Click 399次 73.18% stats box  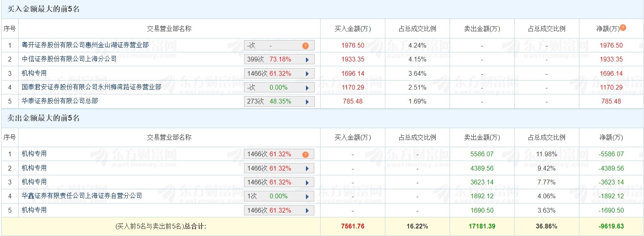(x=270, y=59)
